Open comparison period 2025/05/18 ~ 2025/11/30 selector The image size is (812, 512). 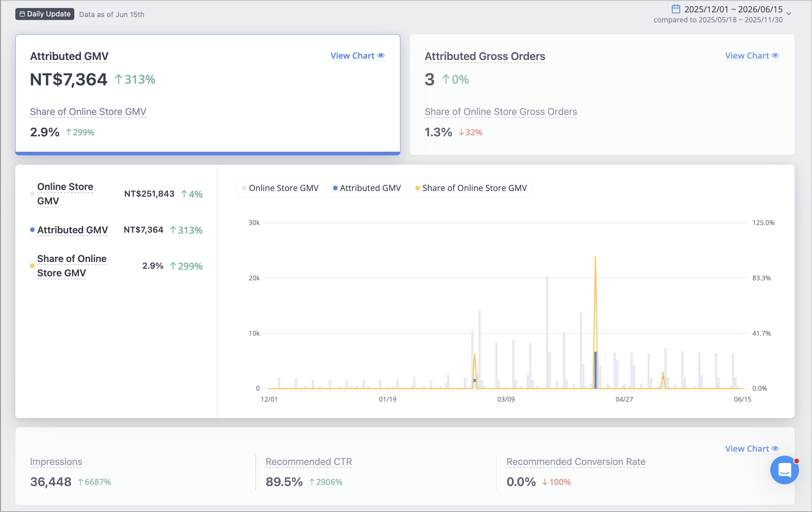[718, 20]
